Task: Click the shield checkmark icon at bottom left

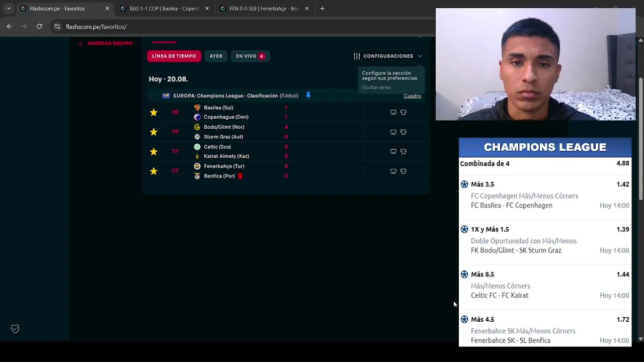Action: (x=15, y=329)
